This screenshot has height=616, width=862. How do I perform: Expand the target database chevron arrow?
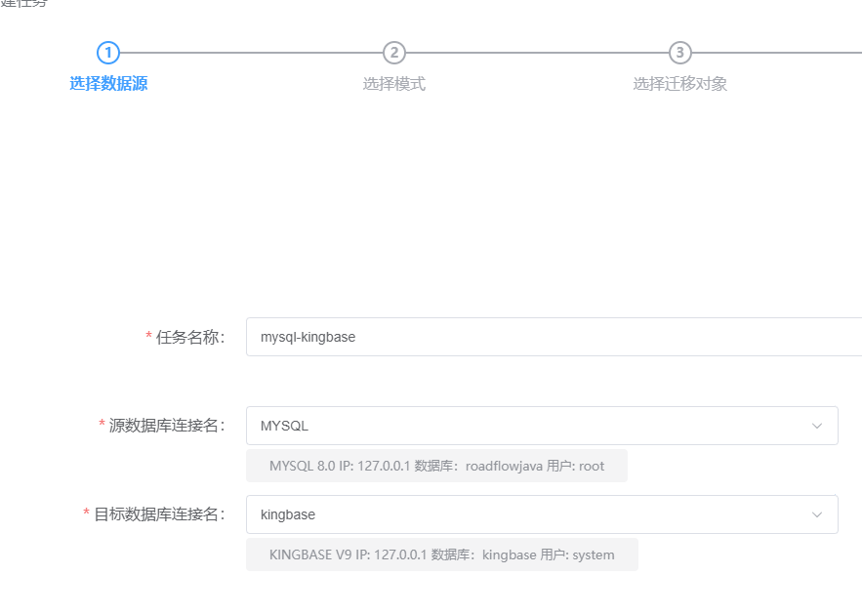(x=817, y=514)
